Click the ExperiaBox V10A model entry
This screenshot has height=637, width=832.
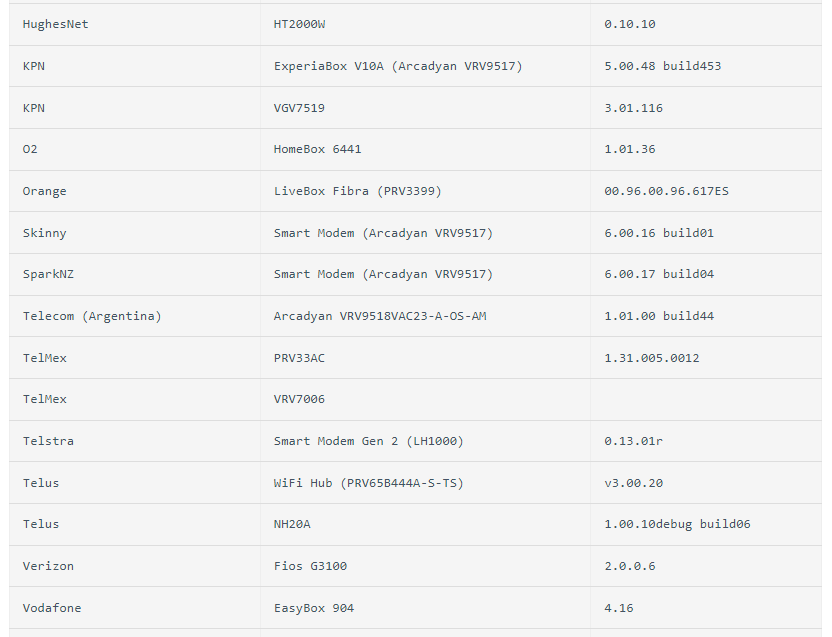397,66
